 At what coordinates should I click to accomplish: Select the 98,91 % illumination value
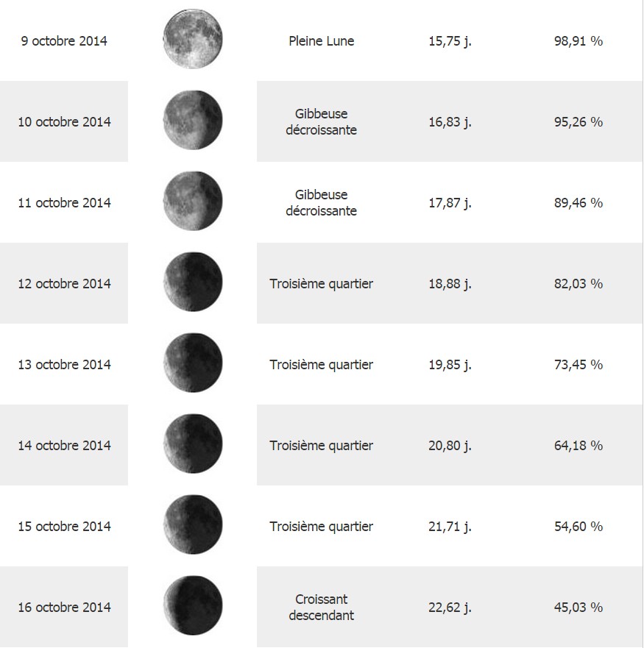pyautogui.click(x=578, y=41)
